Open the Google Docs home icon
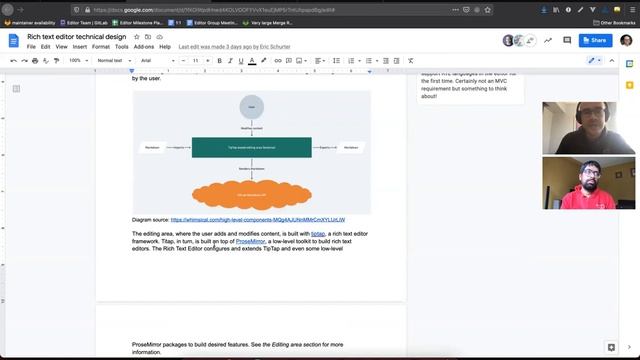The width and height of the screenshot is (640, 360). click(x=13, y=41)
